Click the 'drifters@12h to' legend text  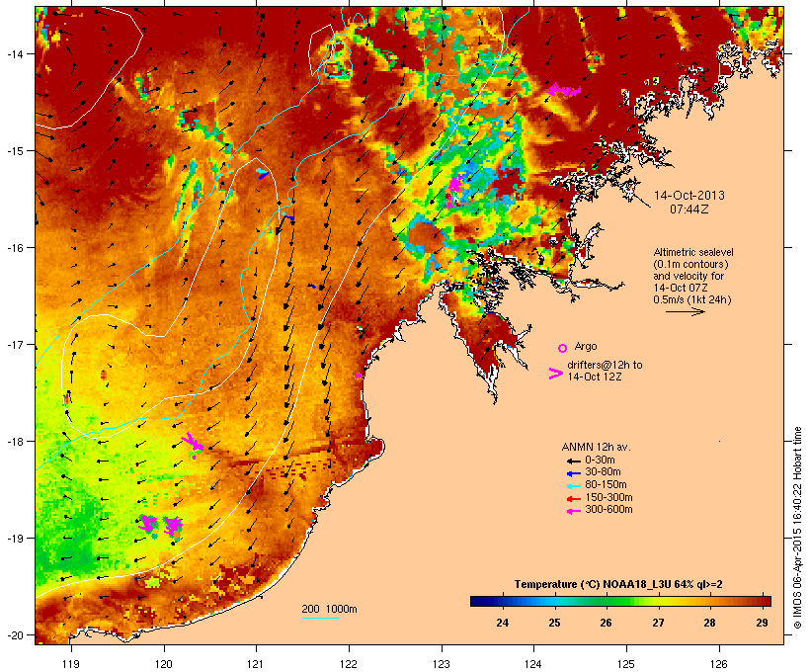coord(605,365)
